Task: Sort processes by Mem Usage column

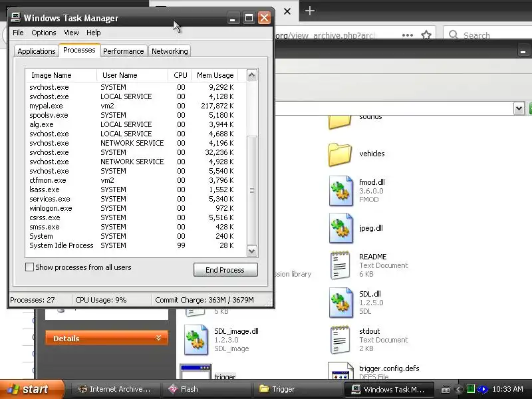Action: click(215, 75)
